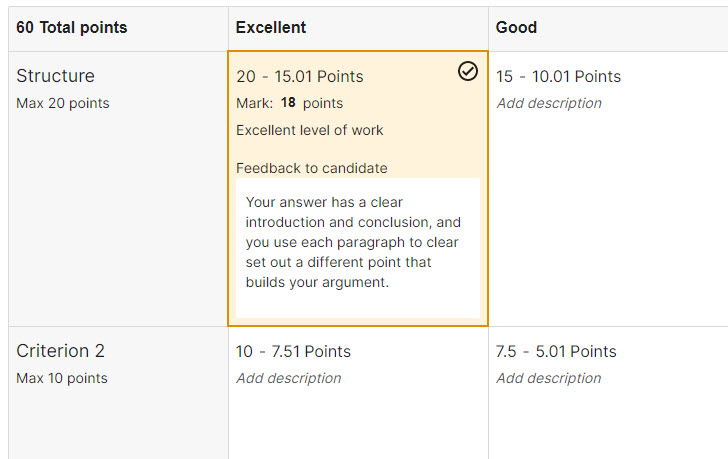Click the feedback to candidate text box
The image size is (728, 459).
pos(357,243)
